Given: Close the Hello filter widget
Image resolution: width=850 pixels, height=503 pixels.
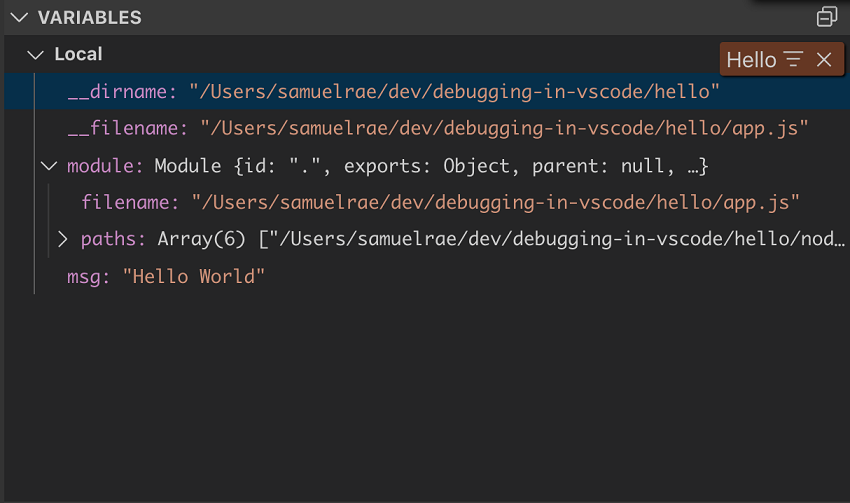Looking at the screenshot, I should (824, 60).
